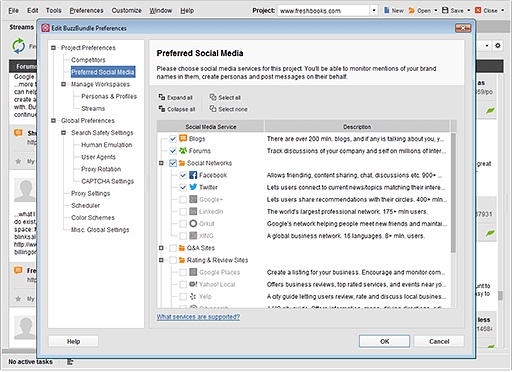This screenshot has width=512, height=372.
Task: Click the Project name input field
Action: tap(323, 10)
